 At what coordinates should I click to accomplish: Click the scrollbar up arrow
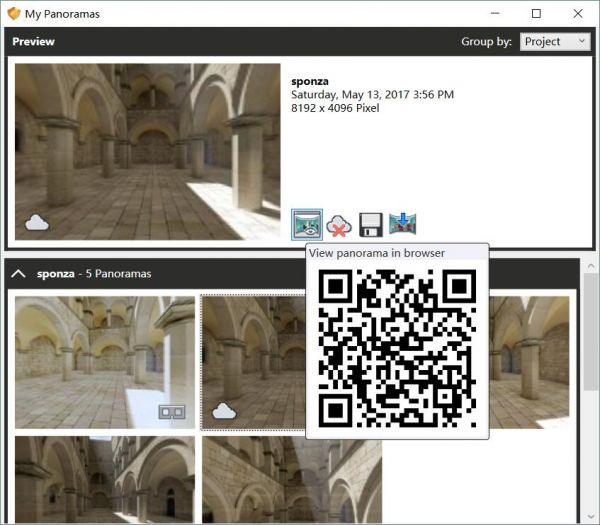pos(590,266)
